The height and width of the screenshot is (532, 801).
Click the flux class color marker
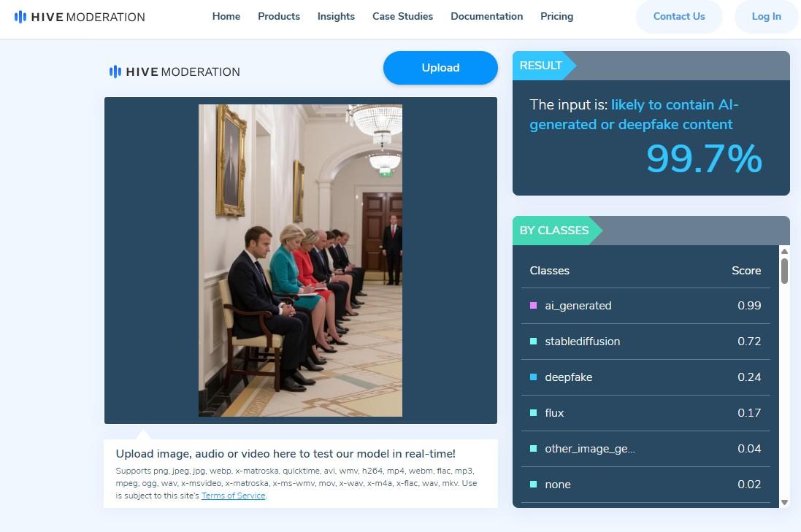coord(533,412)
